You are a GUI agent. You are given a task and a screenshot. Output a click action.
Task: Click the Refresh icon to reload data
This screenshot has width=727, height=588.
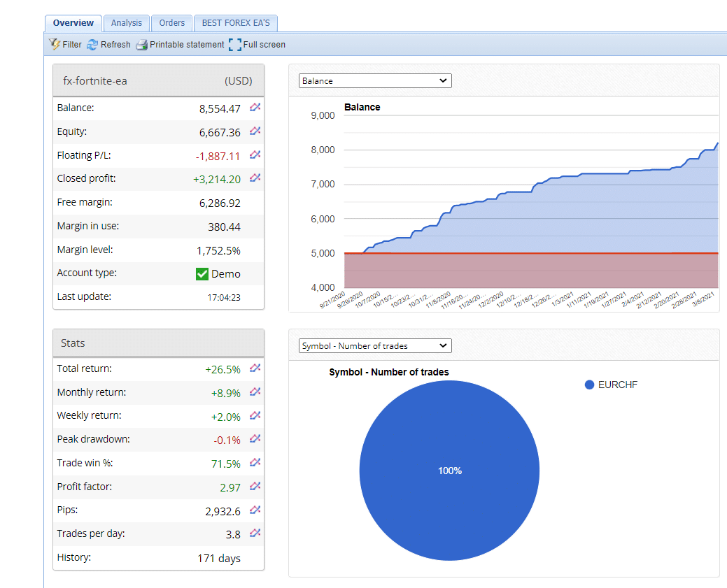pos(108,44)
